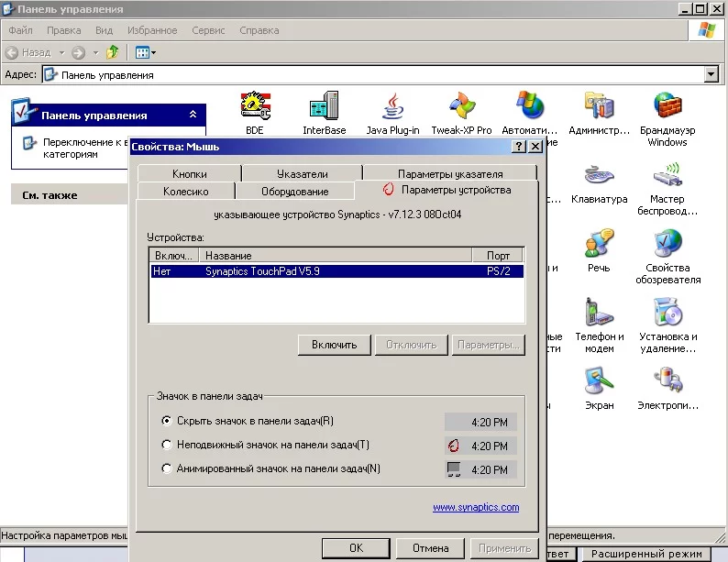Open the Java Plug-in icon
The image size is (728, 562).
coord(392,113)
